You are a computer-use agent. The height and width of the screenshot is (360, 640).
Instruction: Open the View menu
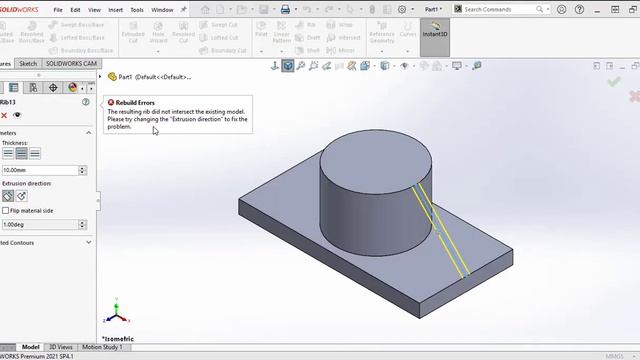94,10
